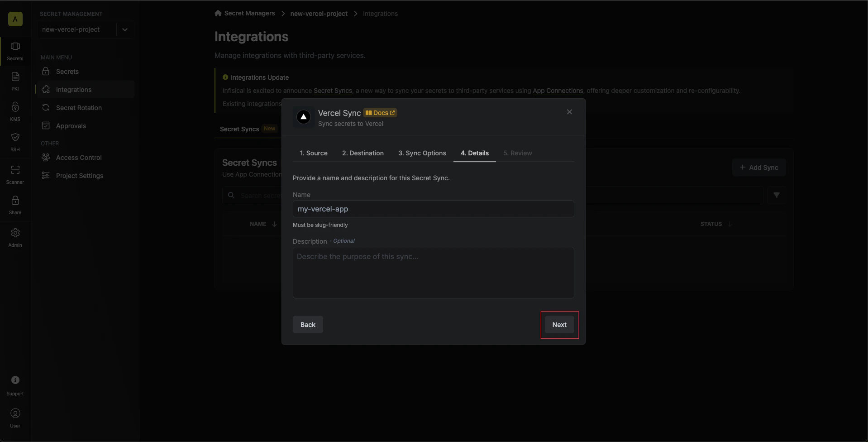Select the 5. Review step tab
The height and width of the screenshot is (442, 868).
tap(518, 153)
